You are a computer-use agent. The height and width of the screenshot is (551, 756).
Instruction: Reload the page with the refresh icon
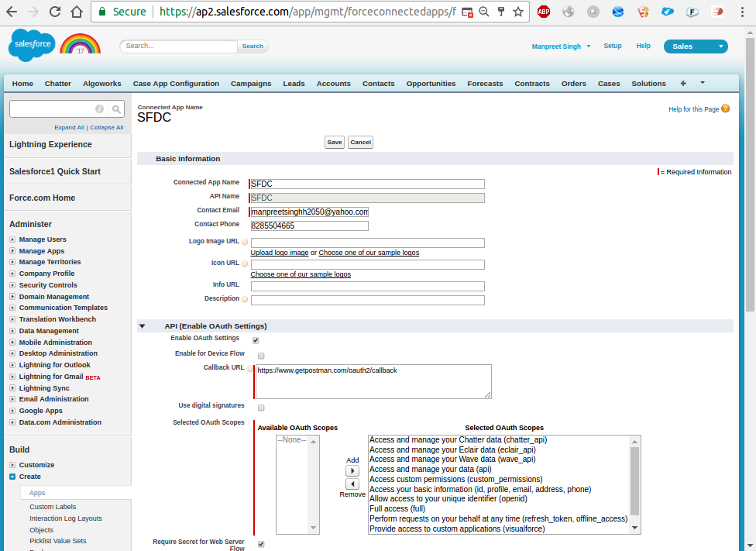click(55, 12)
